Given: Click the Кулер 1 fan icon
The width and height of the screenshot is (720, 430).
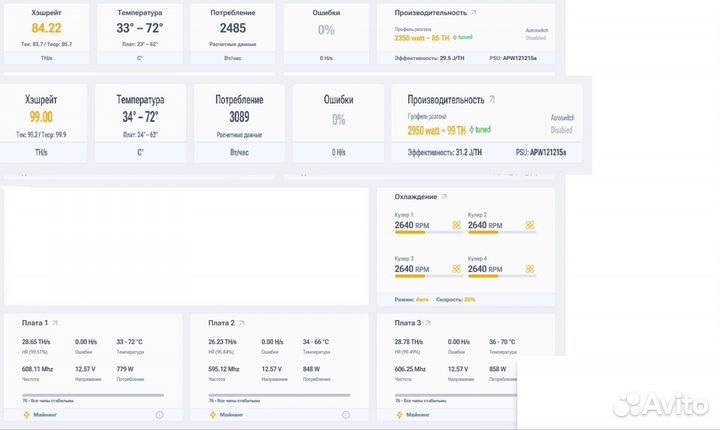Looking at the screenshot, I should point(457,225).
